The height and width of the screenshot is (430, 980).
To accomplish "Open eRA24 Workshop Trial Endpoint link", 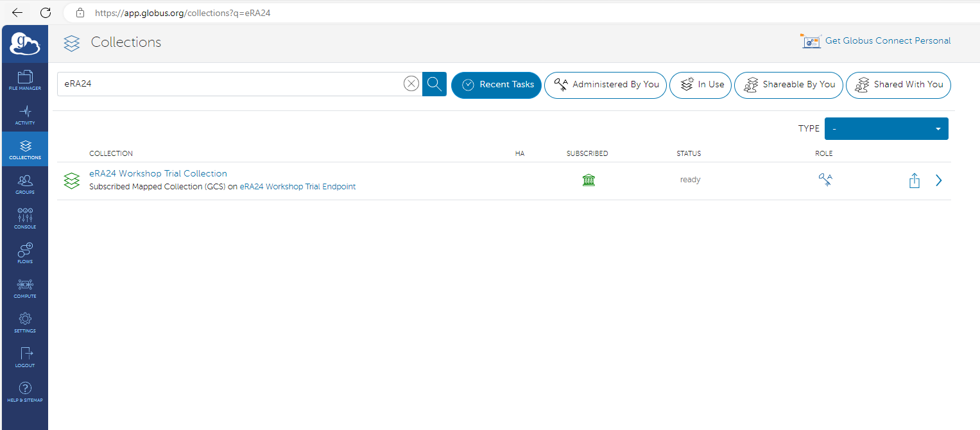I will coord(298,187).
